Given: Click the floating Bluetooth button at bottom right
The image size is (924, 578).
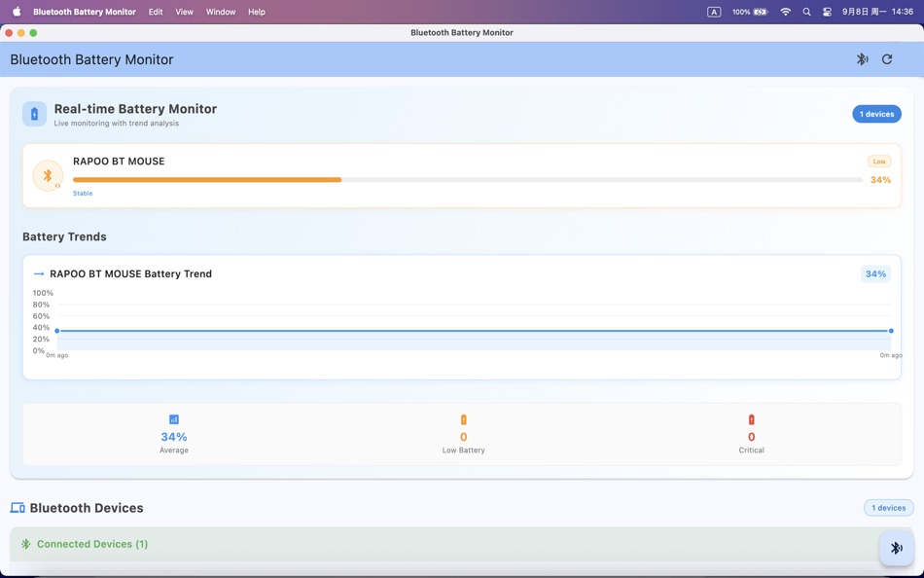Looking at the screenshot, I should point(895,548).
